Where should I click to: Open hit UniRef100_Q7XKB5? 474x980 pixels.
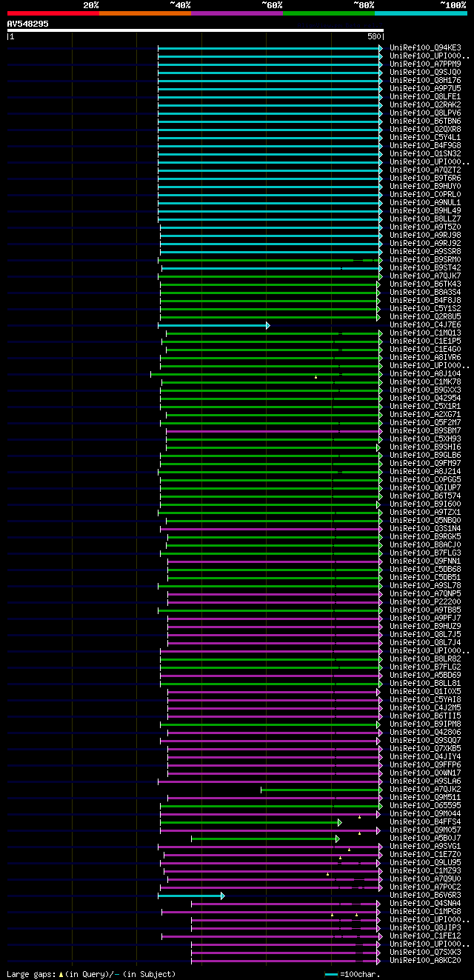pyautogui.click(x=425, y=749)
